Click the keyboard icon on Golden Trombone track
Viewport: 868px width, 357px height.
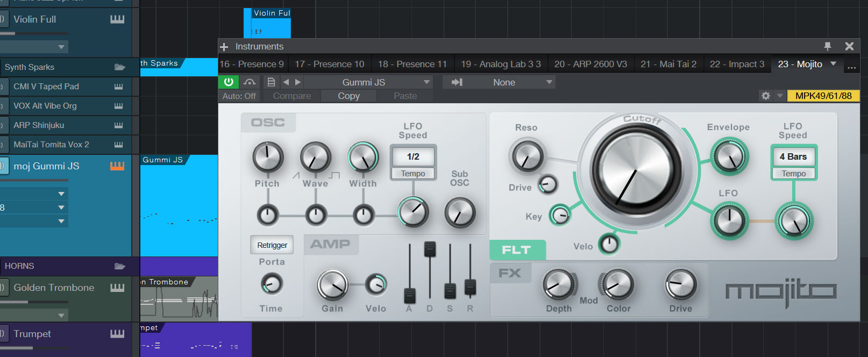click(x=117, y=288)
